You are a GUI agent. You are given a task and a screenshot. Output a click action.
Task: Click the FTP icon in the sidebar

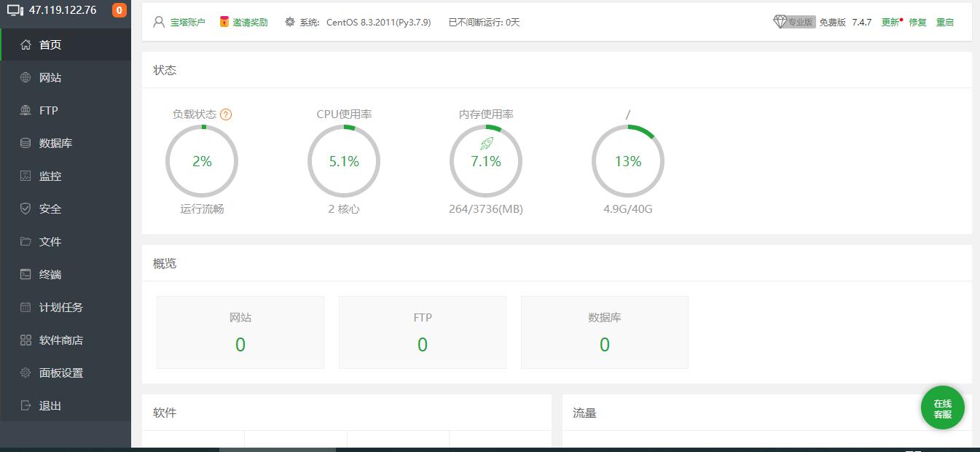click(26, 110)
